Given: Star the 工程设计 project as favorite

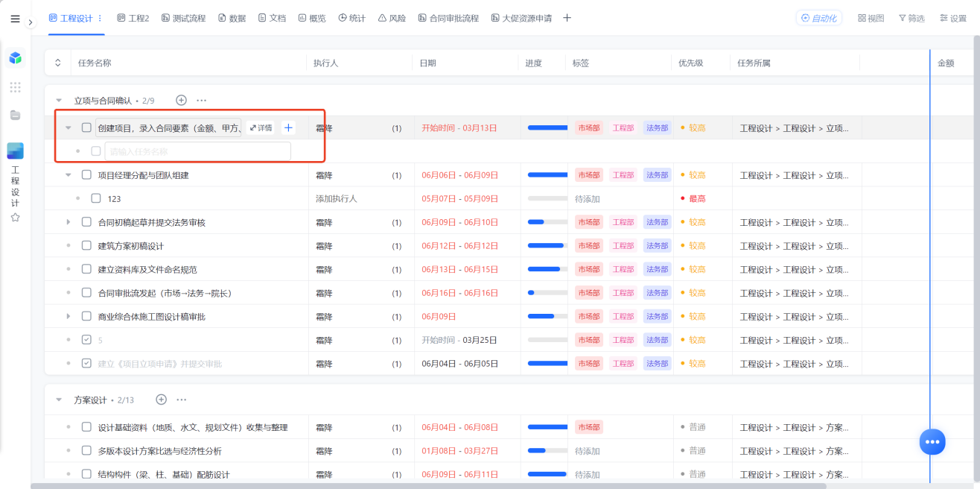Looking at the screenshot, I should [15, 217].
